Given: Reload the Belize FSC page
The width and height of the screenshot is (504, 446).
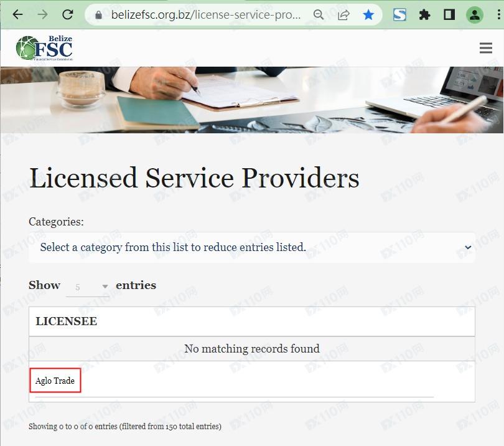Looking at the screenshot, I should click(x=67, y=14).
